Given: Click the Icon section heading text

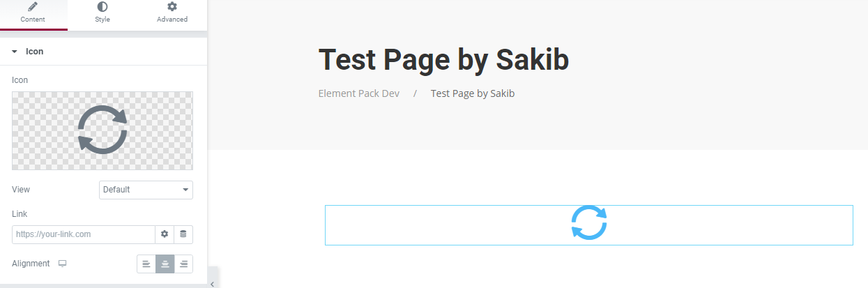Looking at the screenshot, I should pyautogui.click(x=35, y=52).
